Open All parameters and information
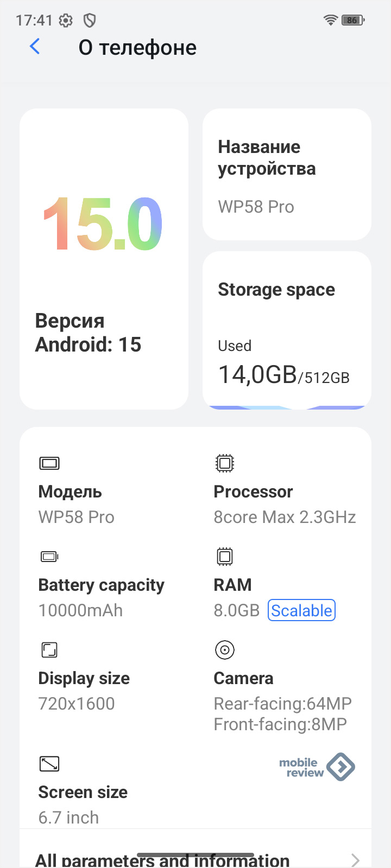Screen dimensions: 391x868 163,860
